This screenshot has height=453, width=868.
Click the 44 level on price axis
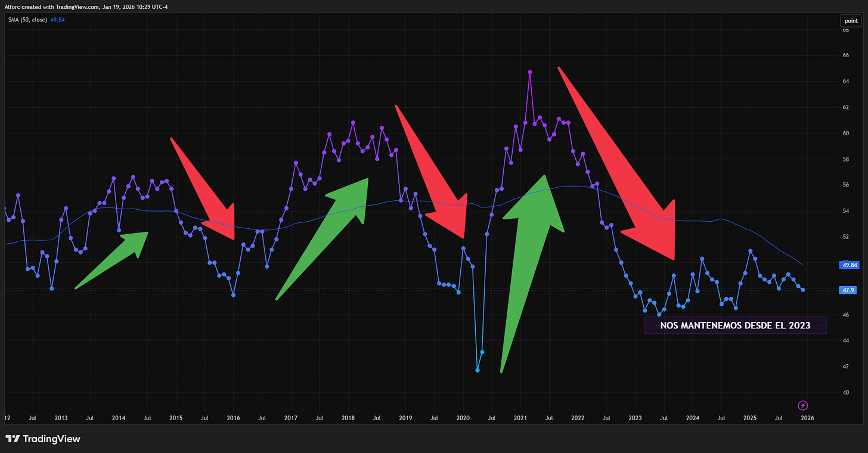[x=845, y=341]
